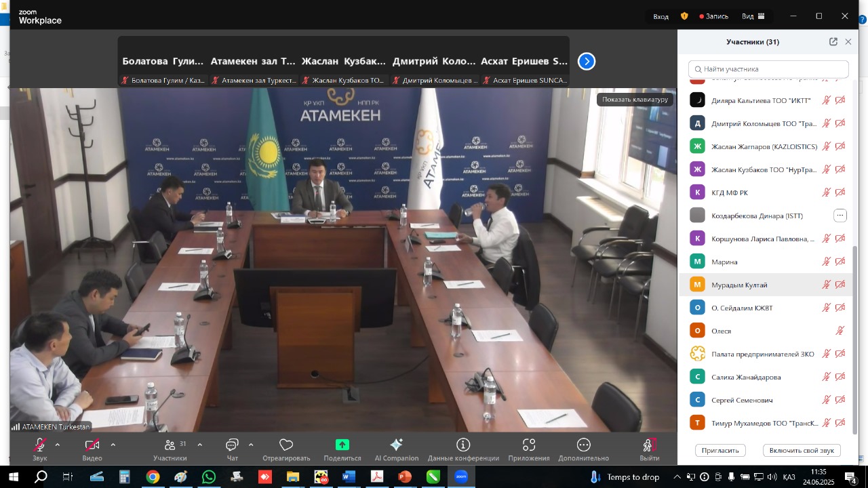Click the encryption shield icon
Viewport: 868px width, 488px height.
(x=684, y=16)
